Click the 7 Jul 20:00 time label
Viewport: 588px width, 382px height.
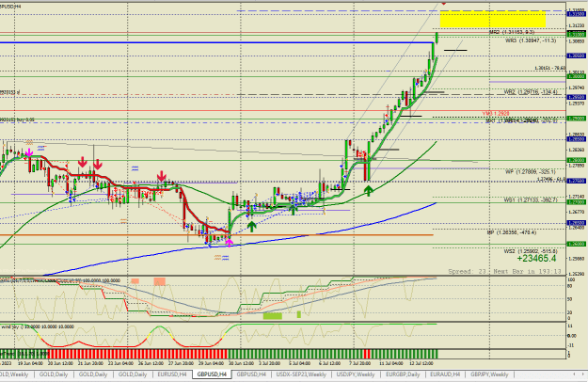[360, 363]
